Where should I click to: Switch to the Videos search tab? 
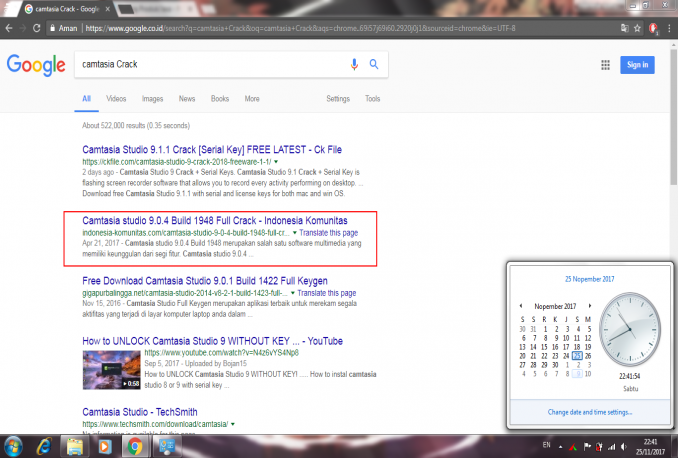[116, 99]
